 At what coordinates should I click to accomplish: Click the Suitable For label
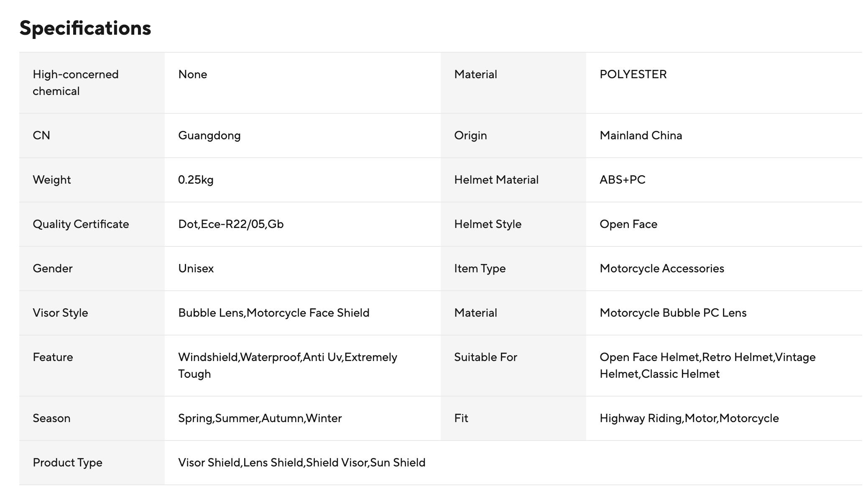485,357
